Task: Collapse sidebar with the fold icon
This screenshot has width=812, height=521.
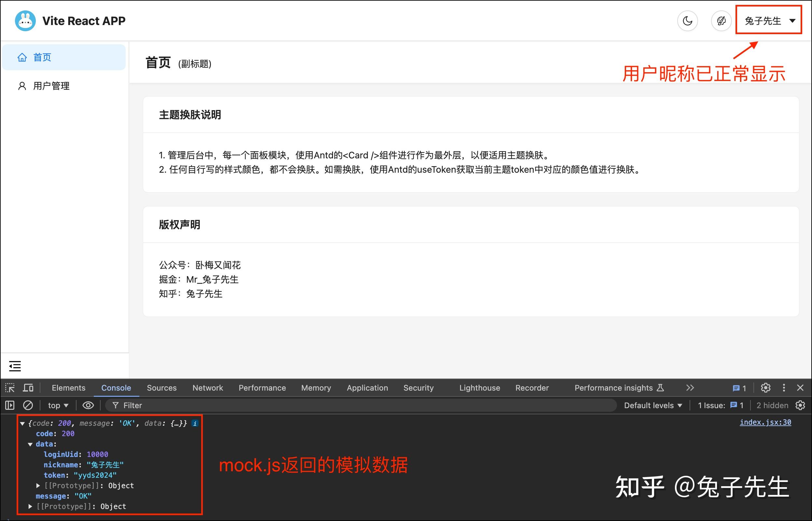Action: [15, 366]
